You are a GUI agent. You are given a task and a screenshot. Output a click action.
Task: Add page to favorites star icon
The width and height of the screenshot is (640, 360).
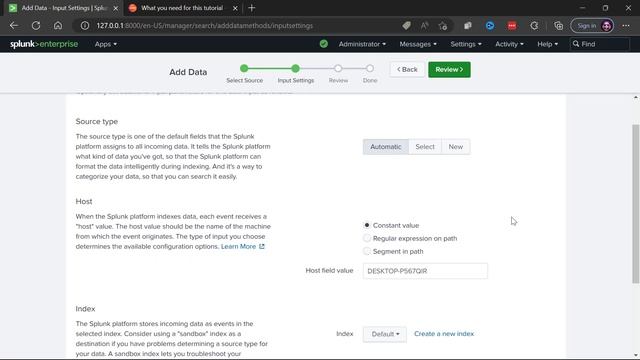(x=443, y=26)
